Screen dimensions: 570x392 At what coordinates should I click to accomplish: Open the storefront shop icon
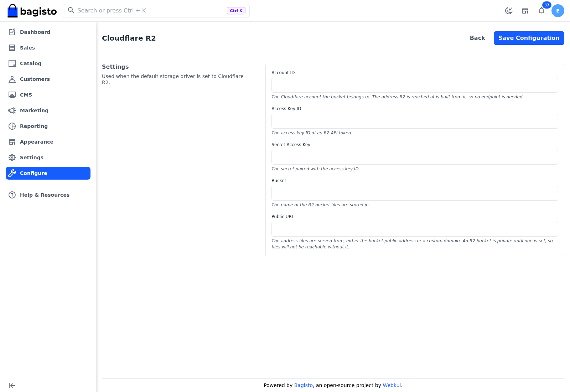click(525, 11)
